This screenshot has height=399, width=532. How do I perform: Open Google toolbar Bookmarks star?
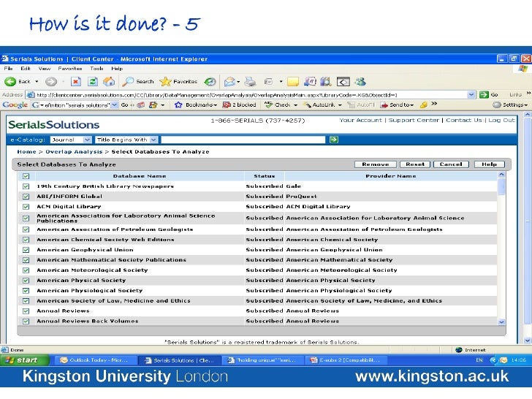tap(178, 104)
